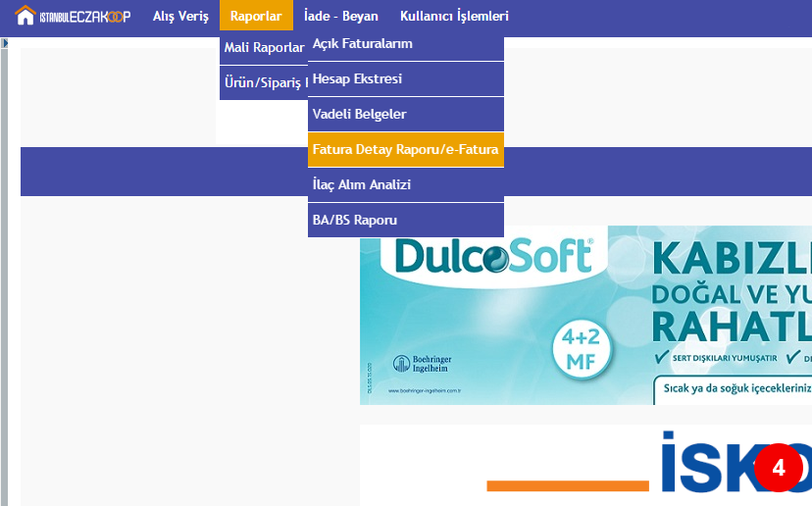The height and width of the screenshot is (506, 812).
Task: Open the Alış Veriş menu
Action: pos(180,16)
